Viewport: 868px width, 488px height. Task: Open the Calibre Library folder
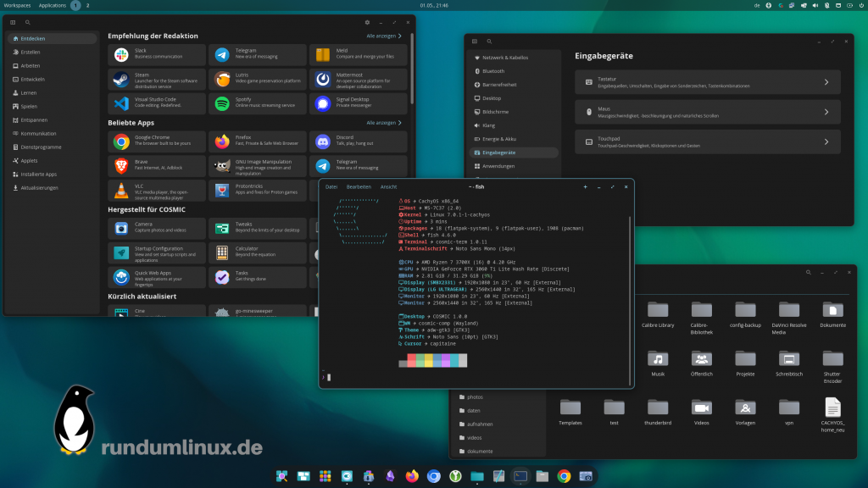pos(658,315)
